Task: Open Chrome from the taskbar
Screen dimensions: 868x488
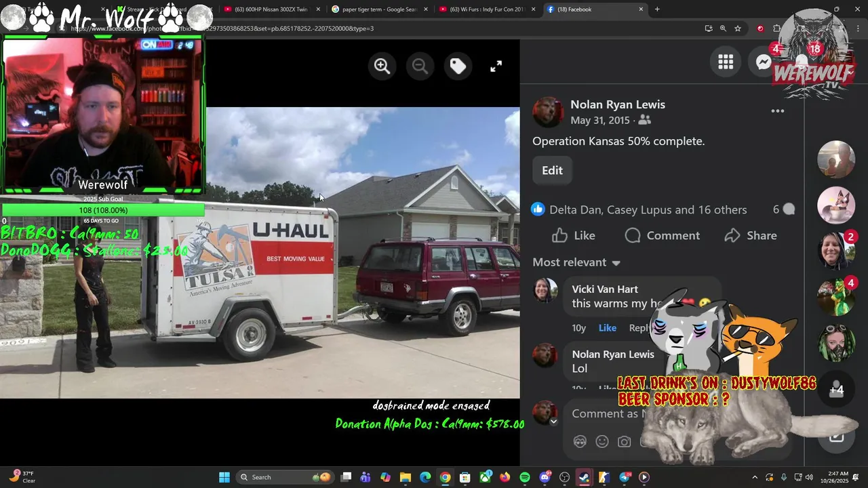Action: [445, 477]
